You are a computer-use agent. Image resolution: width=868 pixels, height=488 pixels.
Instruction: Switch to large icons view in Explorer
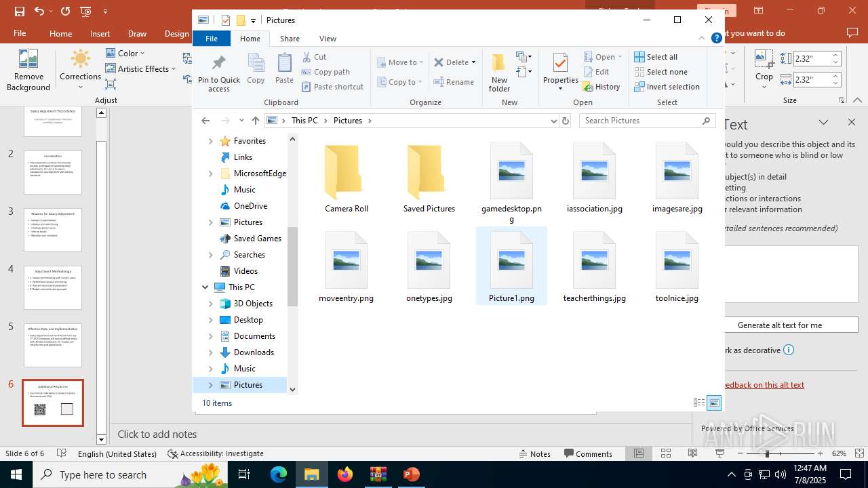(x=714, y=403)
